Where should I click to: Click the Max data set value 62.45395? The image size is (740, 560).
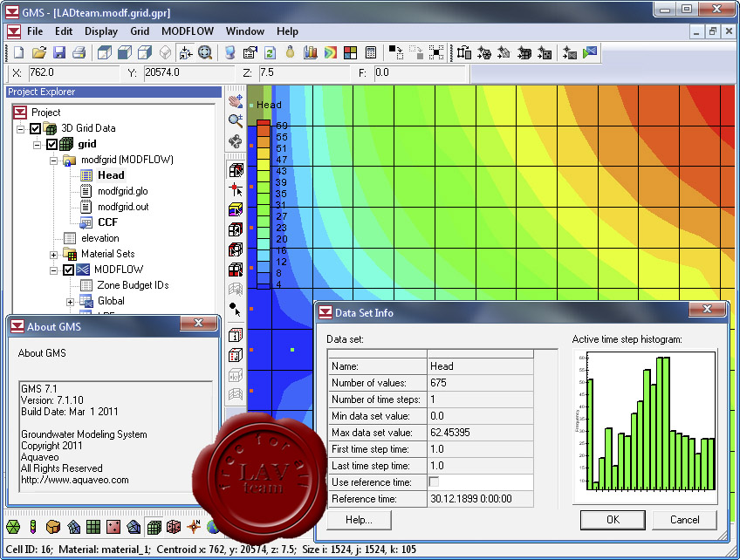tap(480, 433)
